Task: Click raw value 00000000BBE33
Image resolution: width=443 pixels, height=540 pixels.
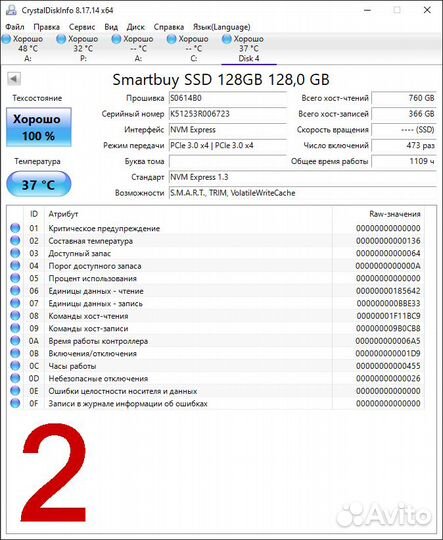Action: [388, 303]
